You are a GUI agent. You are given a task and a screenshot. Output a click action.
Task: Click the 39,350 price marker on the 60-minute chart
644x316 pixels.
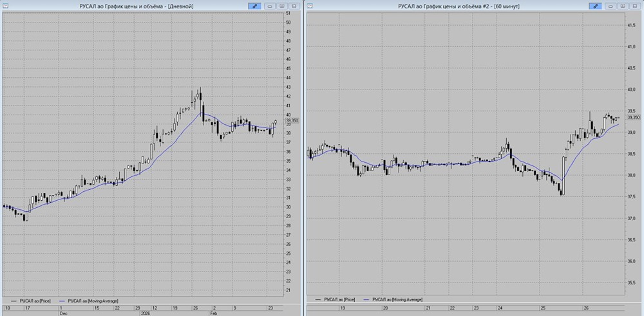pos(634,117)
